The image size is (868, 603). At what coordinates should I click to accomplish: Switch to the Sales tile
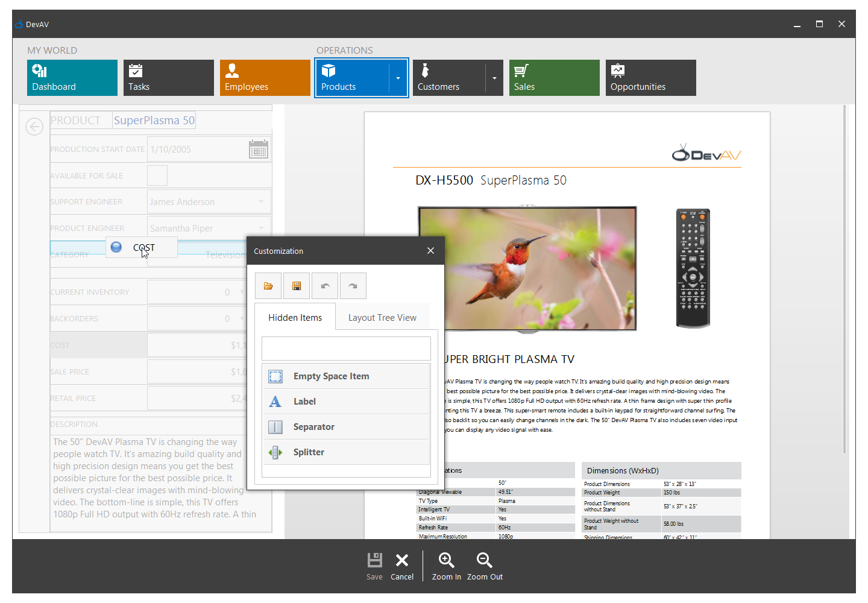click(x=555, y=78)
